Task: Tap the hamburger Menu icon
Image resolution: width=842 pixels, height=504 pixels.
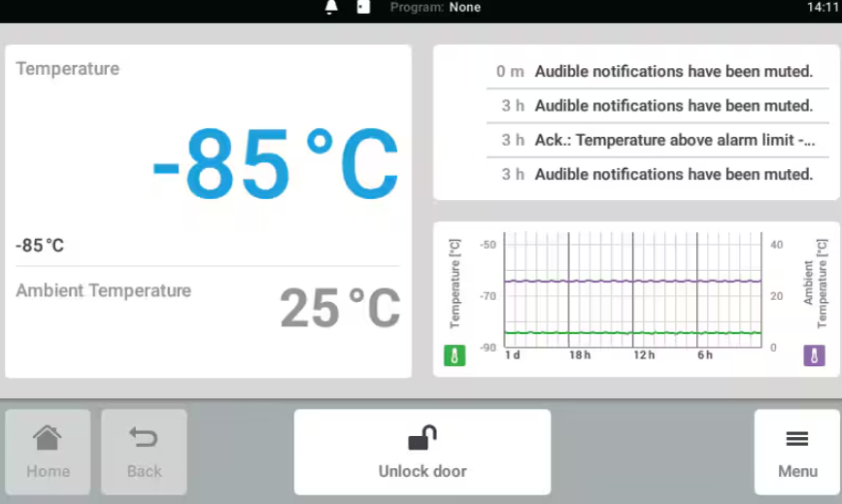Action: coord(797,440)
